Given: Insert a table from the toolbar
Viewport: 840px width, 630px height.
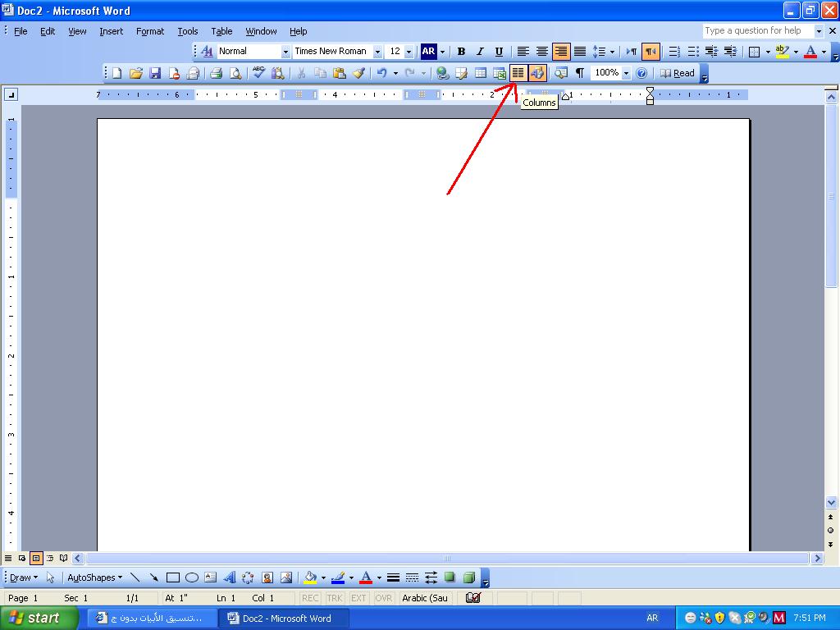Looking at the screenshot, I should [481, 73].
